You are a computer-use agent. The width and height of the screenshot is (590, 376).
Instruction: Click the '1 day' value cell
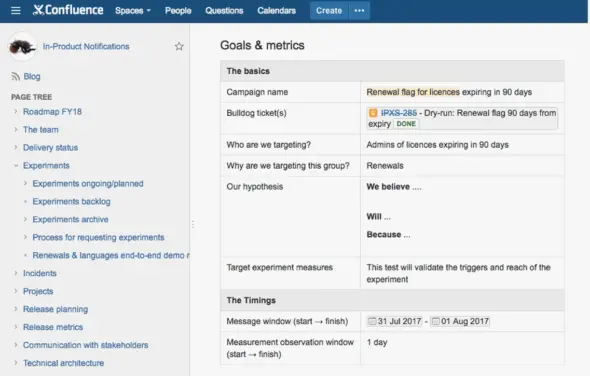462,348
